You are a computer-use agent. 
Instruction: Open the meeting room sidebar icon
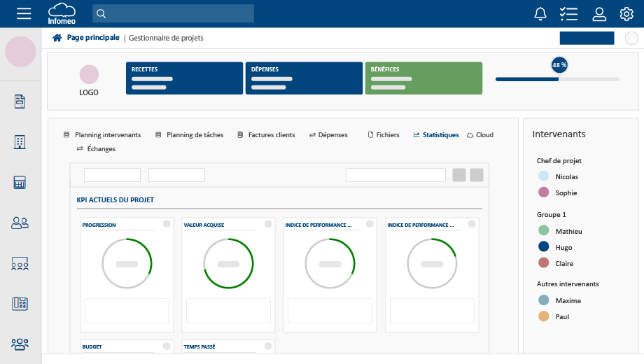[20, 263]
